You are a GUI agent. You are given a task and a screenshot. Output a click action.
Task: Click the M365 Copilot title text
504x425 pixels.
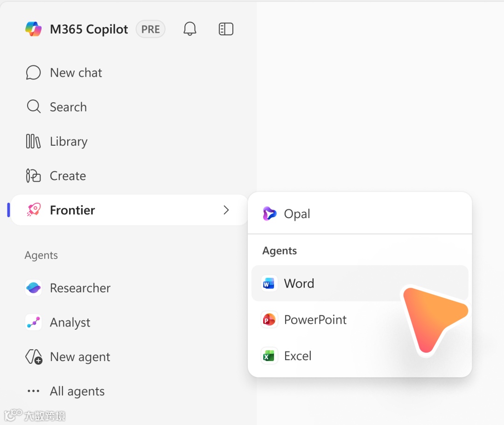pyautogui.click(x=89, y=29)
